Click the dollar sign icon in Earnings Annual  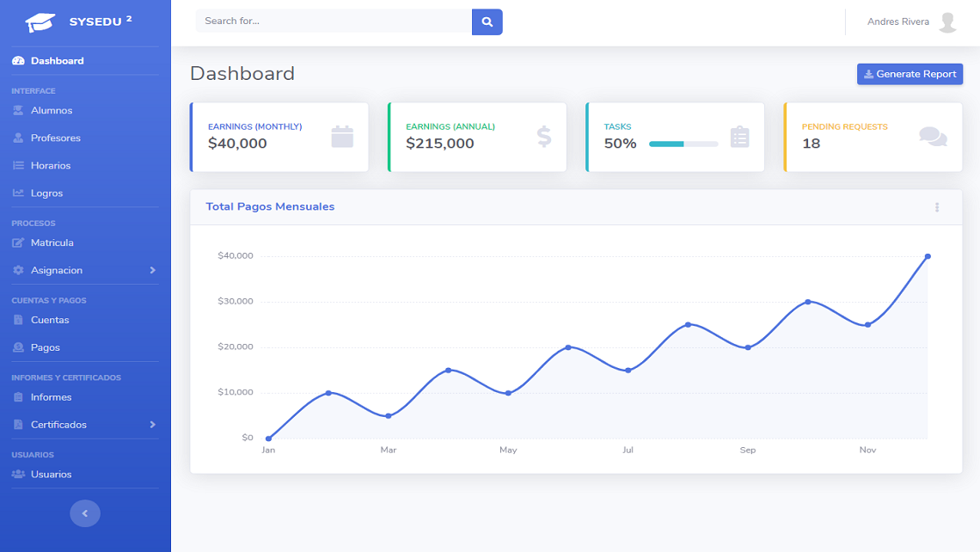click(x=543, y=137)
